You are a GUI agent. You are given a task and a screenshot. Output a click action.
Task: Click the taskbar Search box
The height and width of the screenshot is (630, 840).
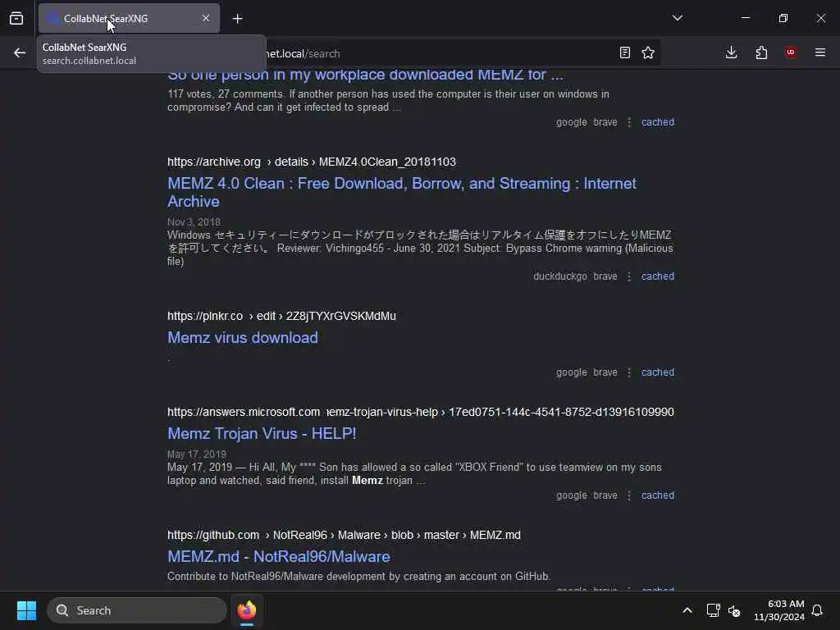point(137,610)
